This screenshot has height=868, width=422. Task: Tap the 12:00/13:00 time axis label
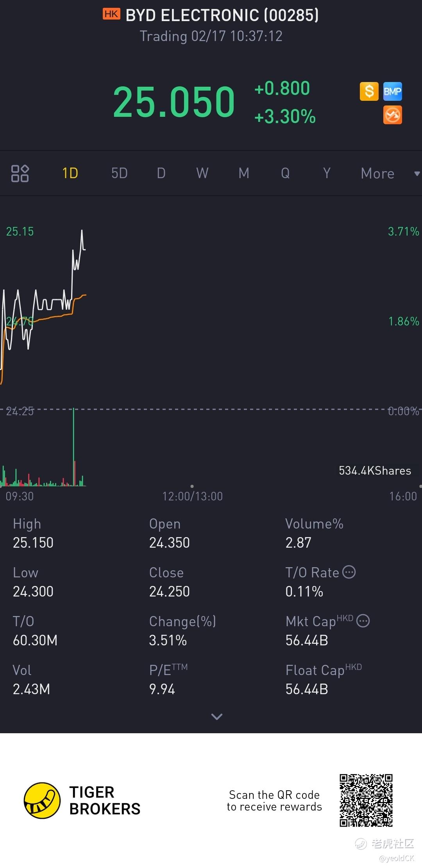(193, 496)
